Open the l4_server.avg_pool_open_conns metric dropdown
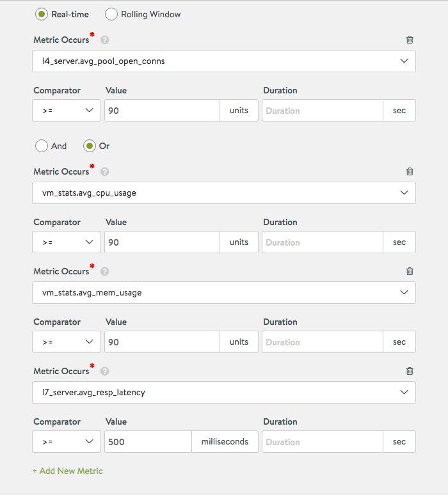 [x=223, y=61]
